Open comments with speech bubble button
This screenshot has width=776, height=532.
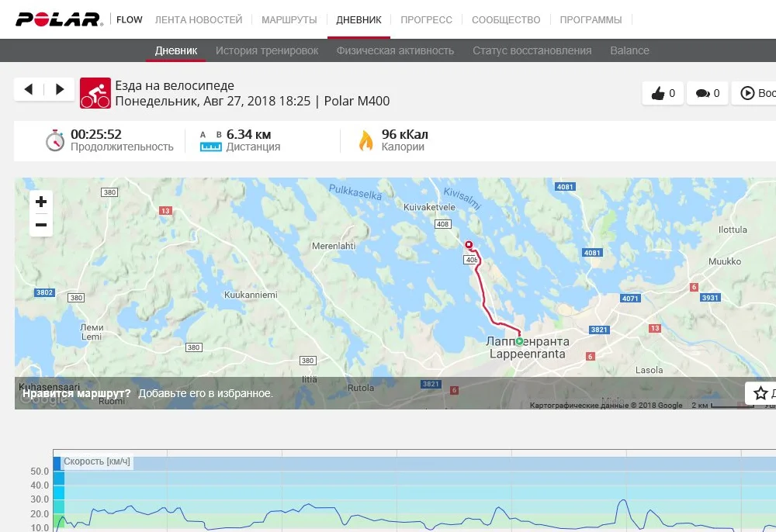click(707, 93)
